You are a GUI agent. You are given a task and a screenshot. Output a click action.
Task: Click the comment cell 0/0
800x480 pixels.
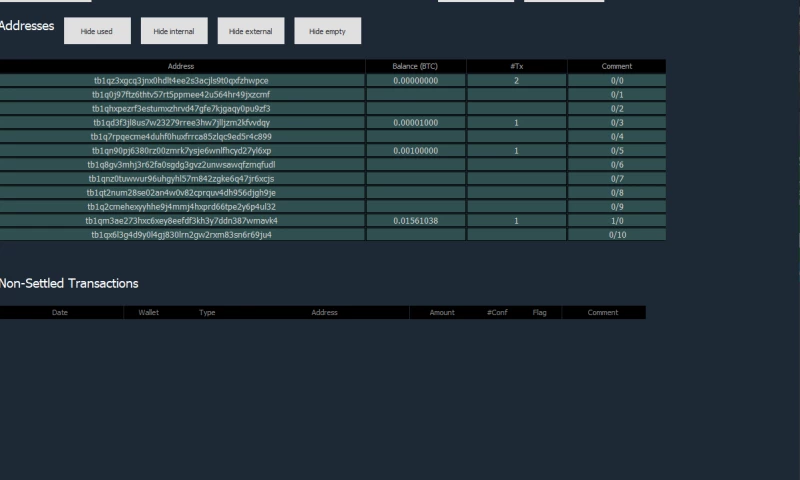coord(617,81)
